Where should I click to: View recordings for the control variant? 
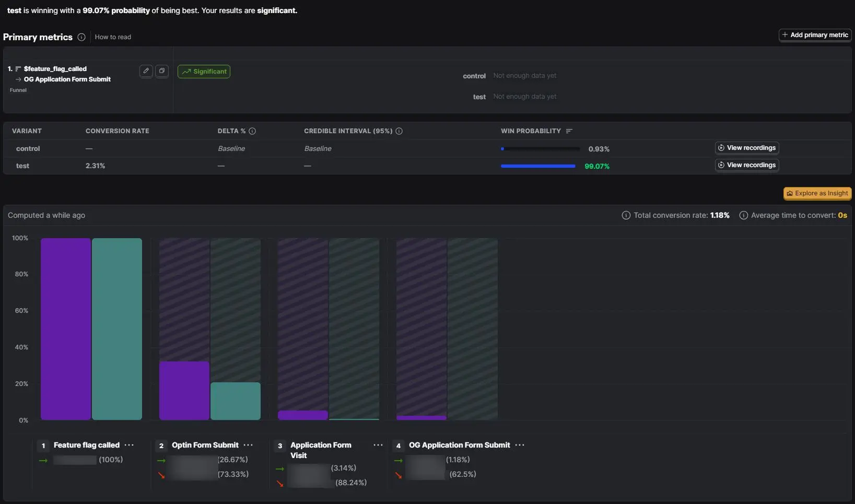(747, 148)
